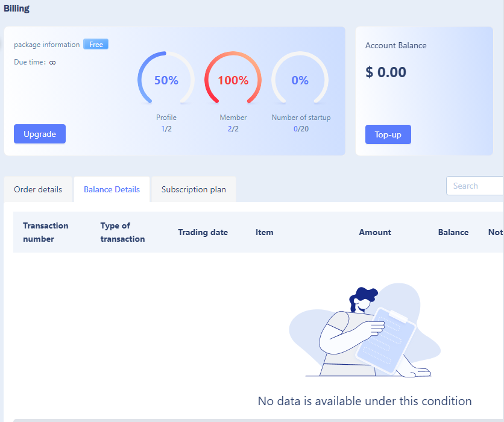The height and width of the screenshot is (422, 504).
Task: Click the Number of startup 0% gauge
Action: click(x=300, y=78)
